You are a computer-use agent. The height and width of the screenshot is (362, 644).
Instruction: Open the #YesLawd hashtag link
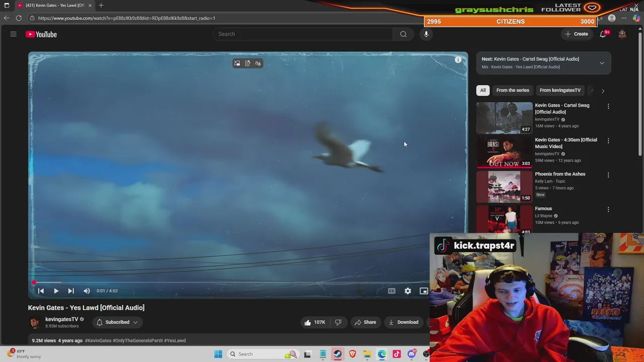175,340
